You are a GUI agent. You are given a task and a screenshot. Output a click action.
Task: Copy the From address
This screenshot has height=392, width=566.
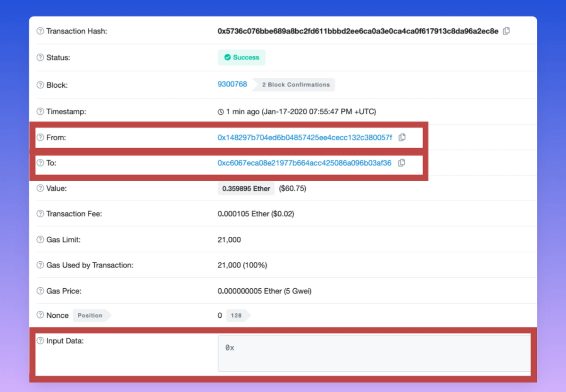point(402,137)
